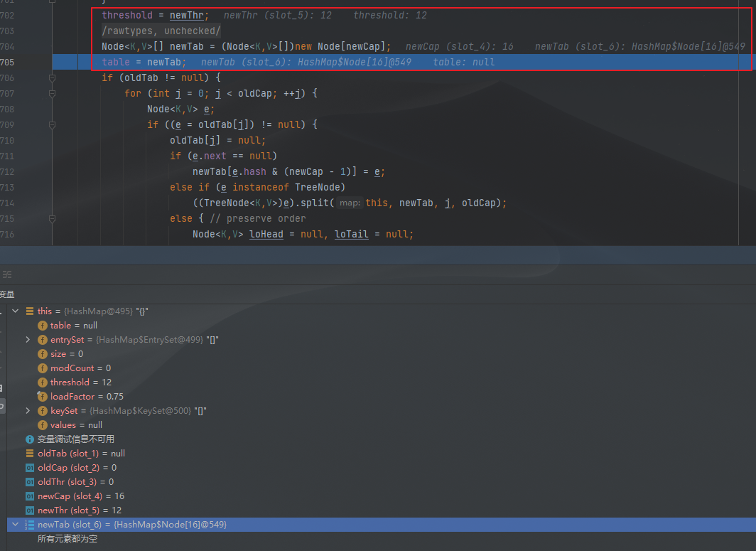This screenshot has height=551, width=756.
Task: Click the array icon beside oldTab (slot_1)
Action: [x=30, y=454]
